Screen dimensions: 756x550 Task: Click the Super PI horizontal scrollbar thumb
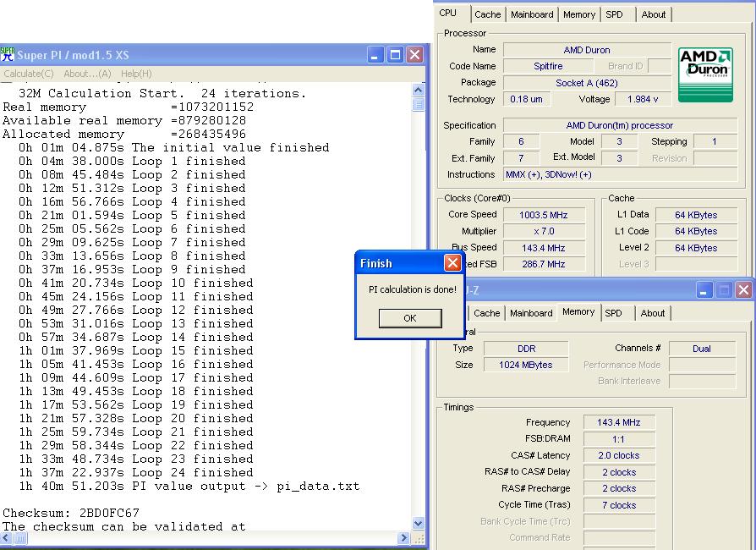click(x=20, y=537)
